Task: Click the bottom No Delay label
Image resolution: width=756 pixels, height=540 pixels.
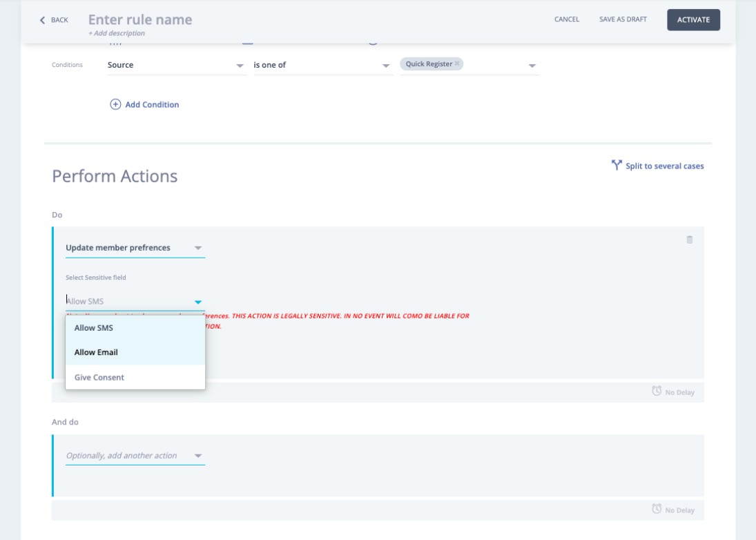Action: pyautogui.click(x=680, y=510)
